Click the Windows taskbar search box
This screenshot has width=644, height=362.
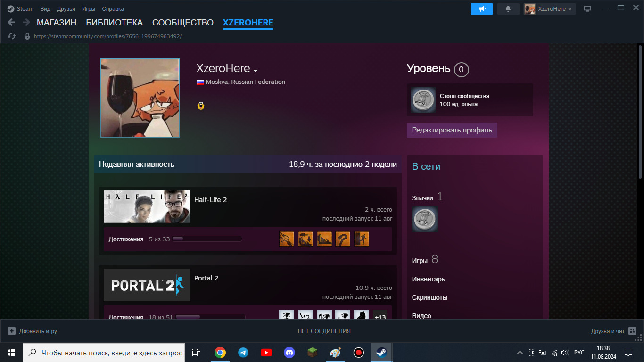point(105,353)
